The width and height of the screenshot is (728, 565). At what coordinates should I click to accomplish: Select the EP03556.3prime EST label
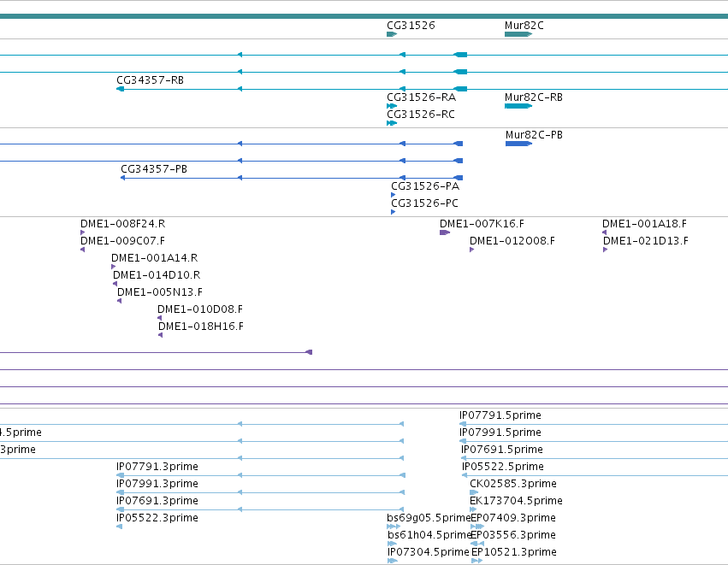pyautogui.click(x=513, y=536)
